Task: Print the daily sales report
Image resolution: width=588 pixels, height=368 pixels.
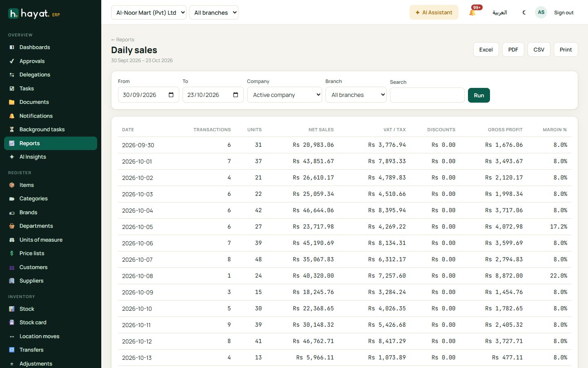Action: pyautogui.click(x=566, y=49)
